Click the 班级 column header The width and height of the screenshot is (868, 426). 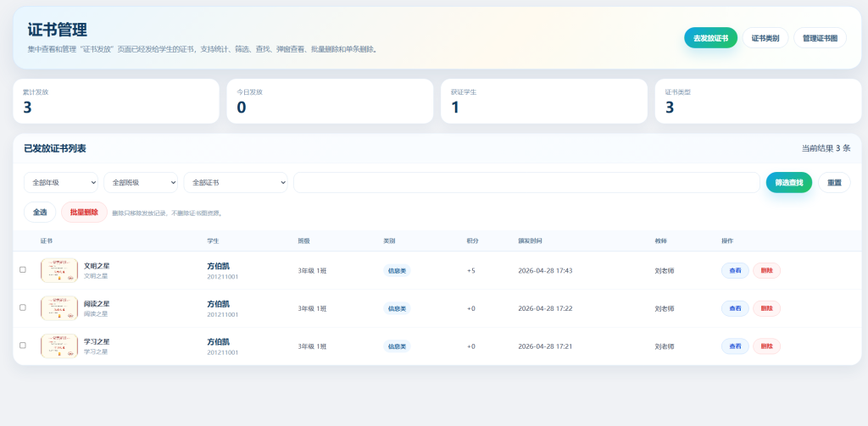coord(304,241)
